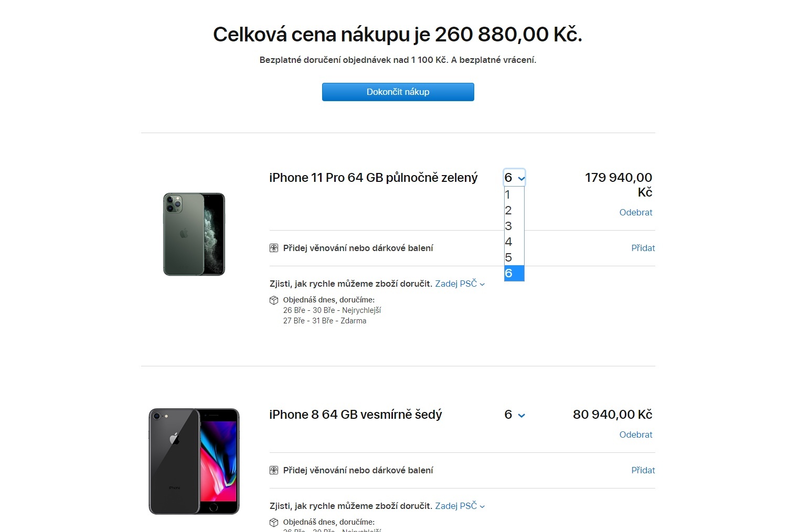Click the gift box icon next to iPhone 11 Pro
The image size is (799, 532).
[x=274, y=248]
